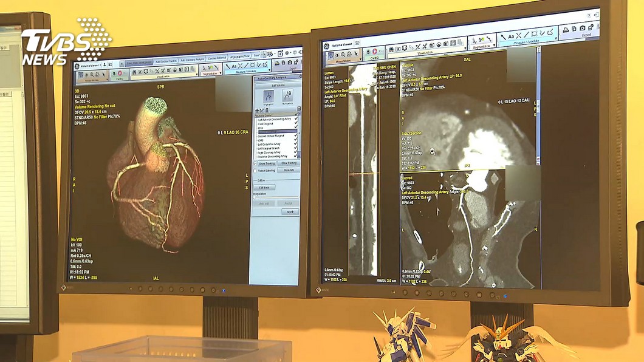Click the plus add-vessel icon
The image size is (644, 362).
click(x=257, y=111)
